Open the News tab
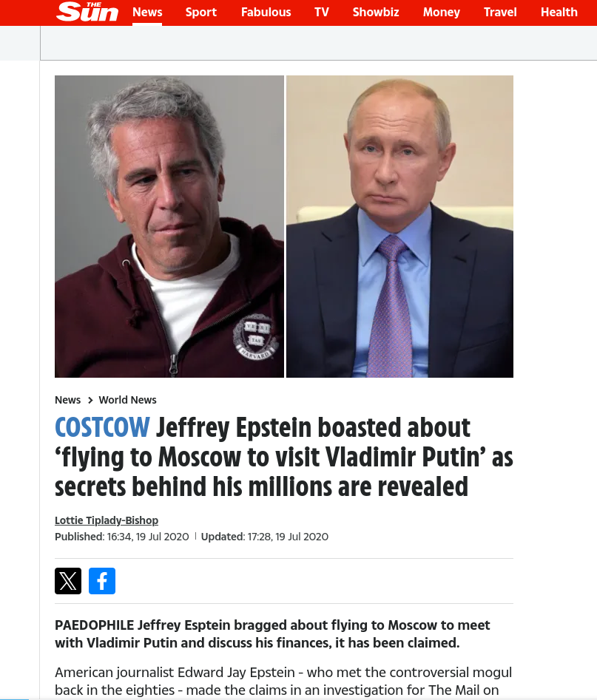 [147, 12]
